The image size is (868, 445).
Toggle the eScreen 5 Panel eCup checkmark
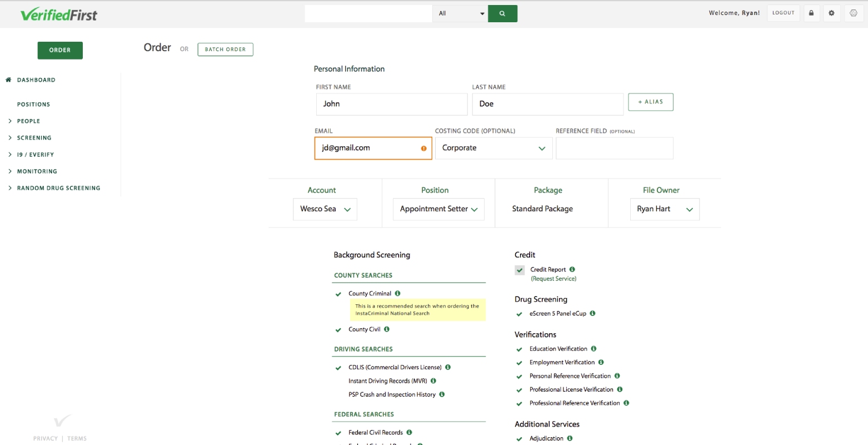519,314
